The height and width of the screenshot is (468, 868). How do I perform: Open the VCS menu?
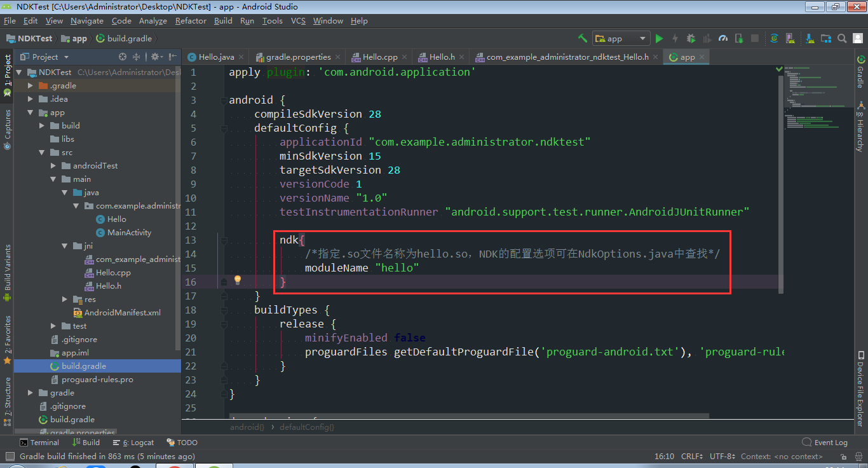298,21
